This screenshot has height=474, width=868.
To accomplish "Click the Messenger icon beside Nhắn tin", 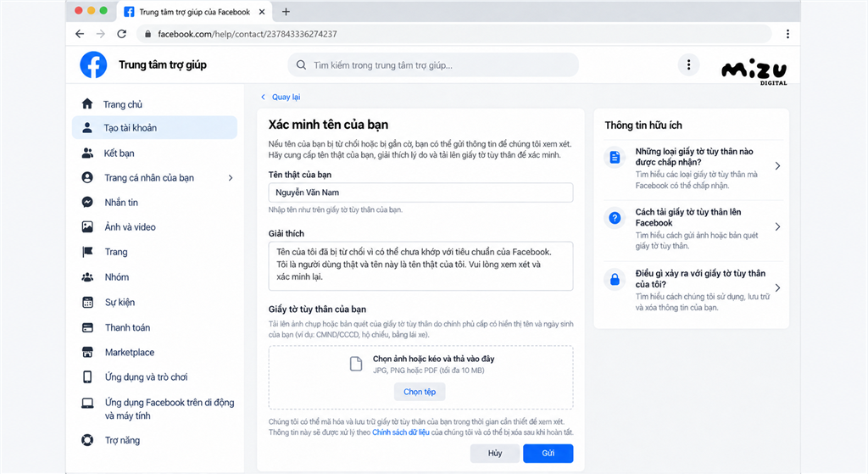I will [87, 202].
